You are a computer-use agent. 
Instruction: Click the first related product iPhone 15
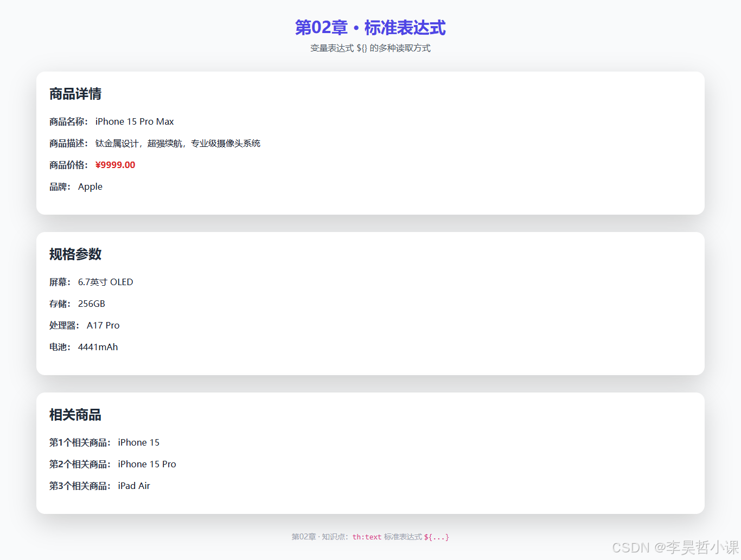[x=139, y=442]
